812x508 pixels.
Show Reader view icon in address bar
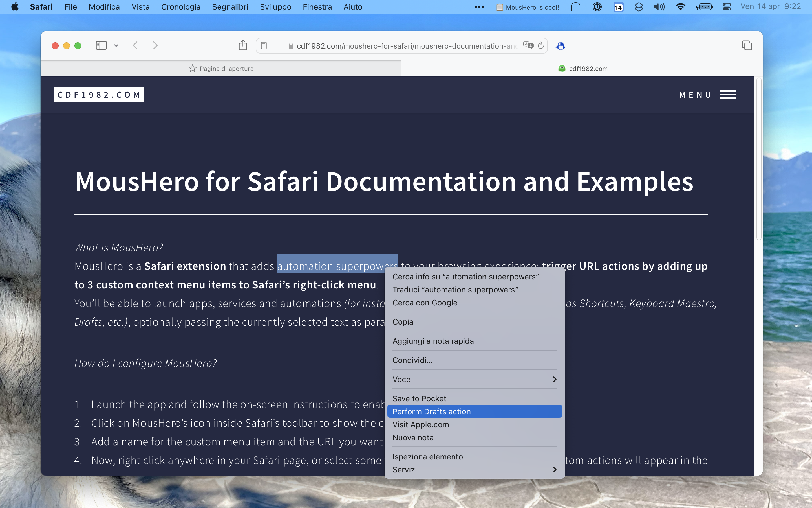click(x=264, y=46)
